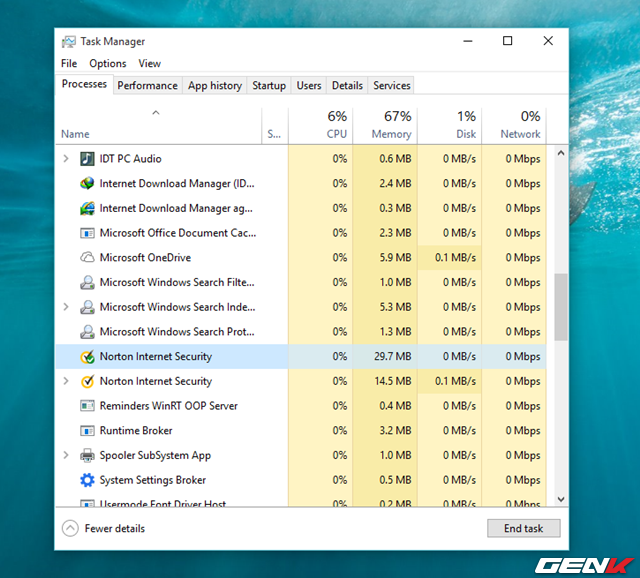This screenshot has width=640, height=578.
Task: Switch to the Startup tab
Action: point(269,85)
